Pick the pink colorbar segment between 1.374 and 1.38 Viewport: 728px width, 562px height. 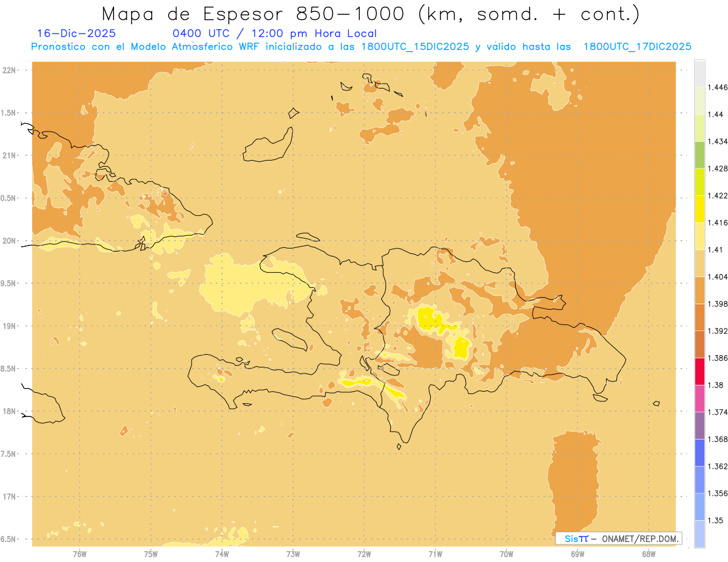click(699, 398)
